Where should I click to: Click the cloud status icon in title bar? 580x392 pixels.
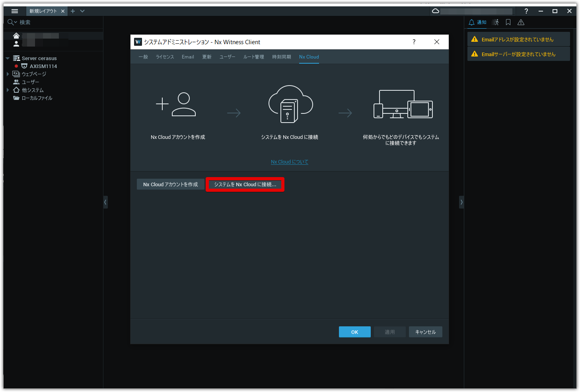point(436,11)
